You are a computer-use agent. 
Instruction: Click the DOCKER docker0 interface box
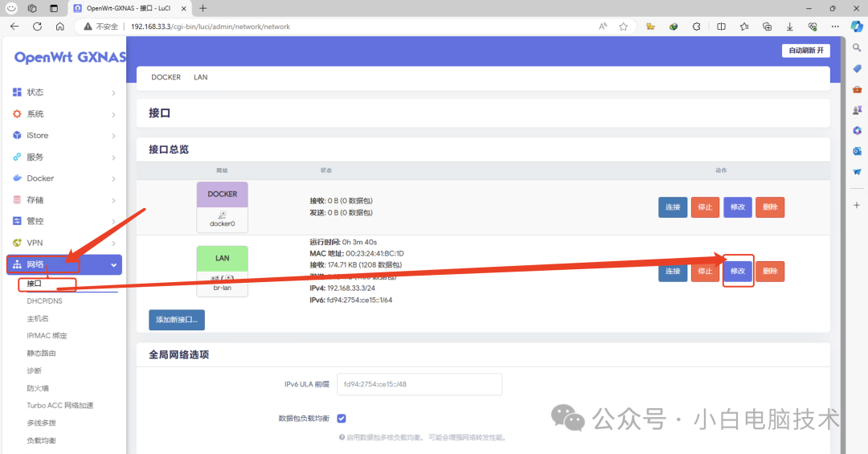pos(222,207)
